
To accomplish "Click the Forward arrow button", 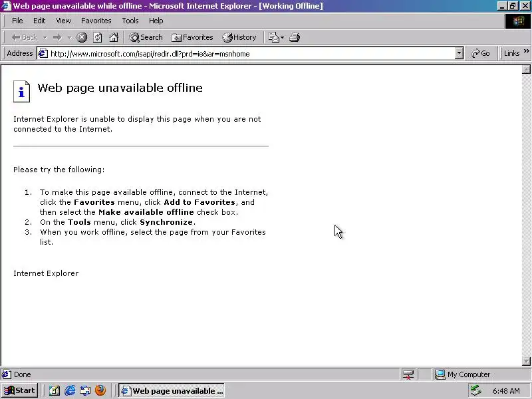I will (57, 37).
